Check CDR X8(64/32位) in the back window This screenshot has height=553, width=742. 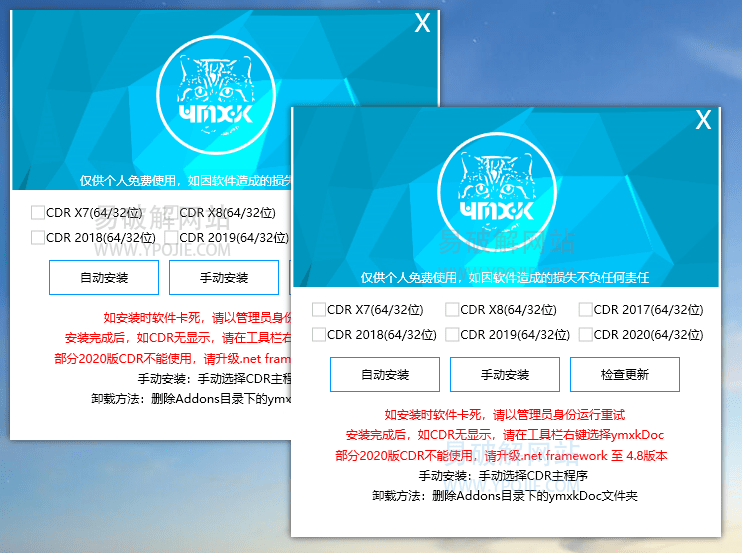(x=171, y=212)
